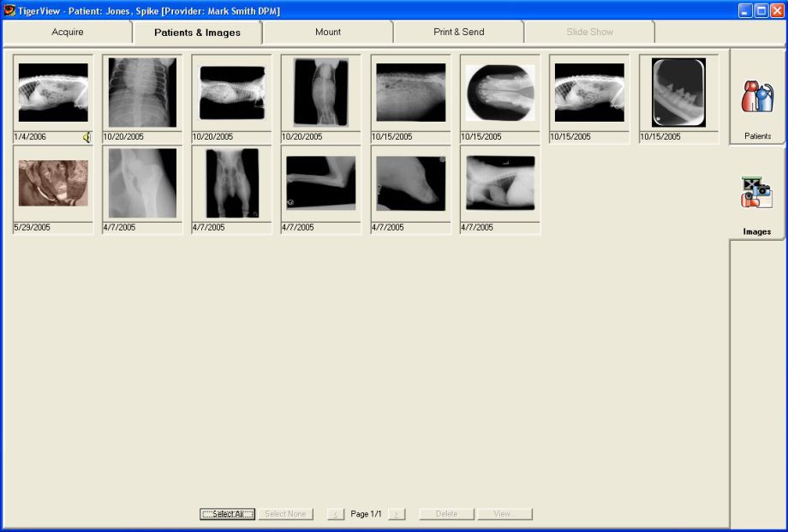Select the first thumbnail dated 1/4/2006

[x=53, y=93]
